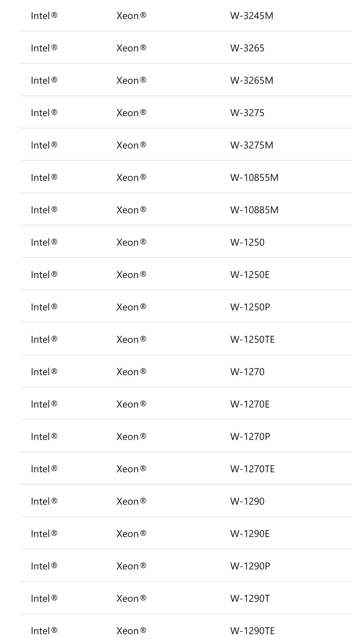This screenshot has width=352, height=644.
Task: Select the W-1290P processor model
Action: pos(250,566)
